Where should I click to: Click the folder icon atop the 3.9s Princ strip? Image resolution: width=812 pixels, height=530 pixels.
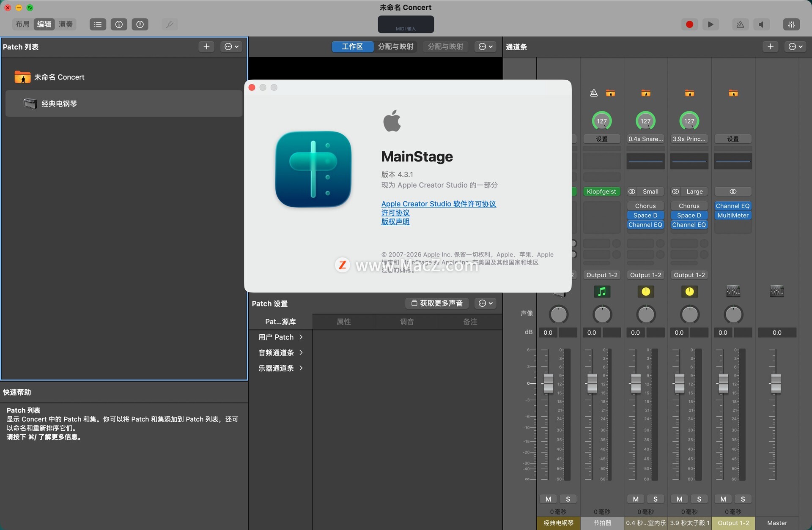point(689,93)
